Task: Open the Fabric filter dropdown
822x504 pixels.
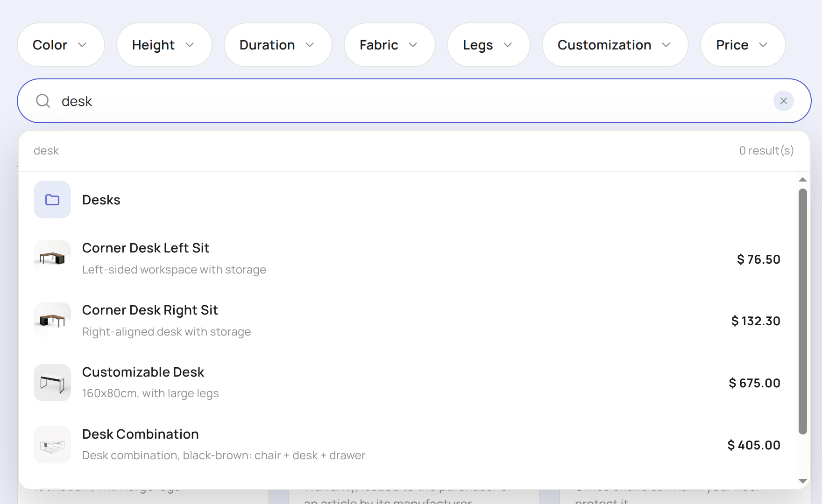Action: coord(390,45)
